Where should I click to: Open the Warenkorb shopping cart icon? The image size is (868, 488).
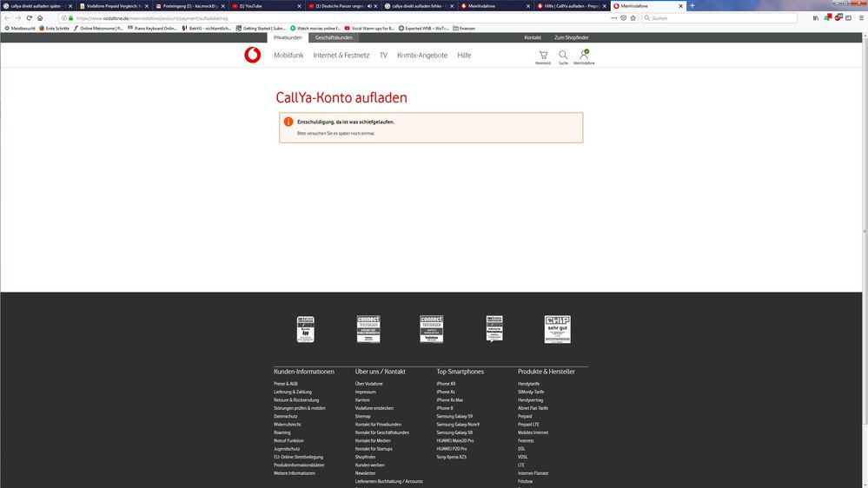pyautogui.click(x=543, y=57)
